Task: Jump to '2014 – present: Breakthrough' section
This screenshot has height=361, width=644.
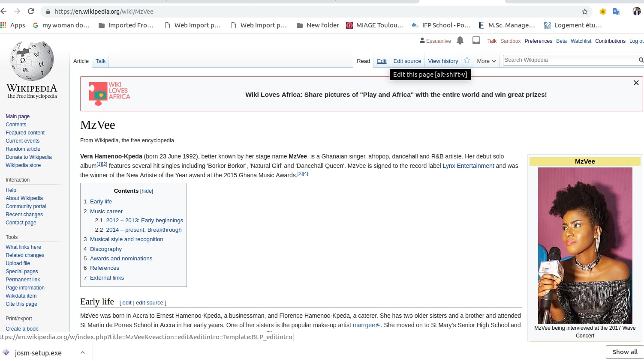Action: click(144, 230)
